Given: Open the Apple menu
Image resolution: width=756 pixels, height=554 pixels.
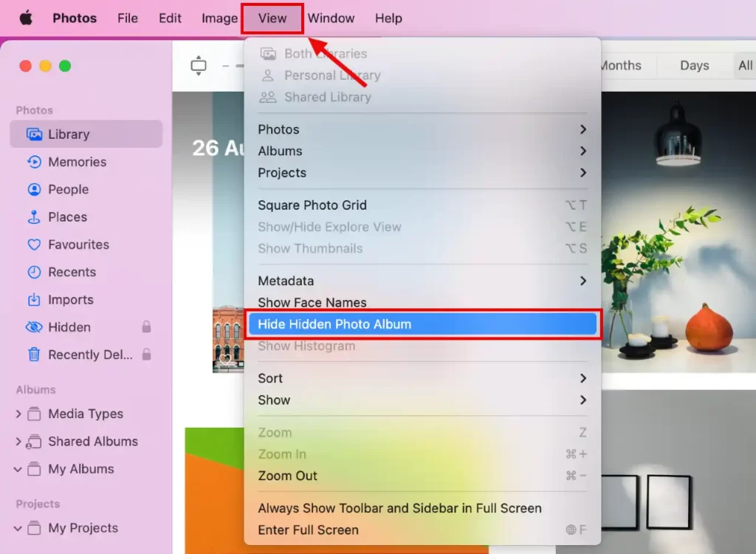Looking at the screenshot, I should click(x=26, y=18).
